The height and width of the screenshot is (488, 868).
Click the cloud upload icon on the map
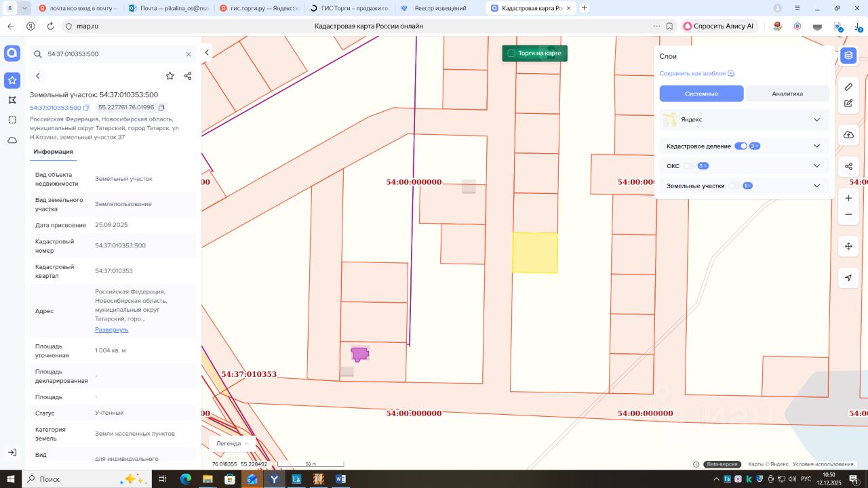point(848,135)
